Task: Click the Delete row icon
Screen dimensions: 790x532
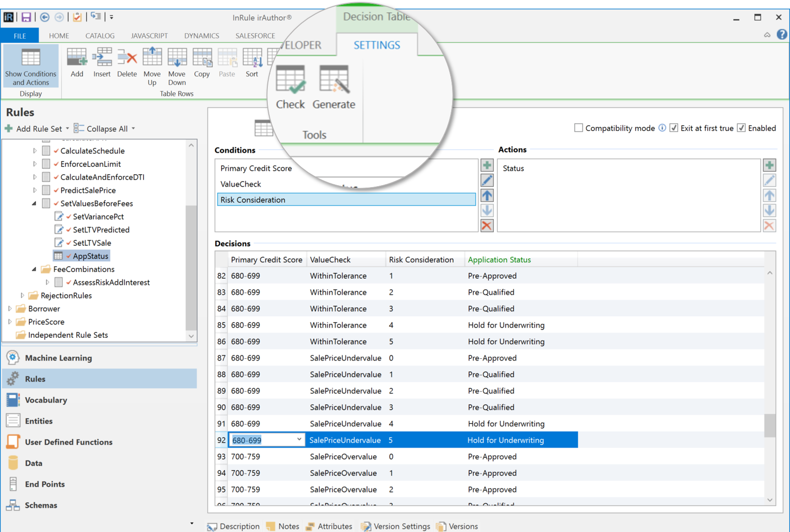Action: click(x=127, y=62)
